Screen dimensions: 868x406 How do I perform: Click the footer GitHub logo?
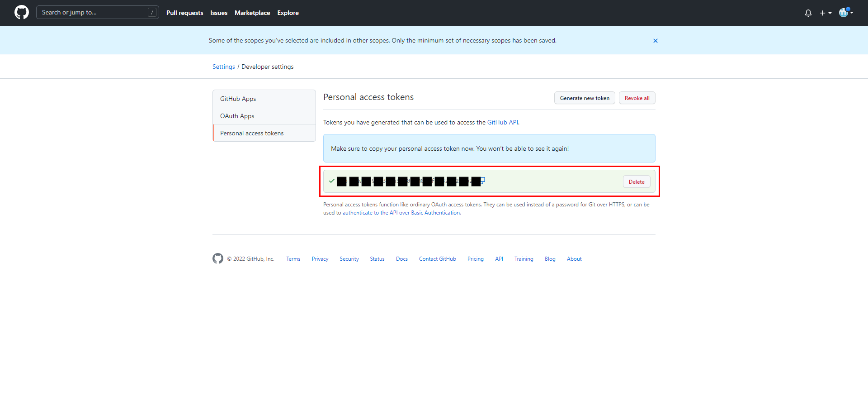(218, 258)
